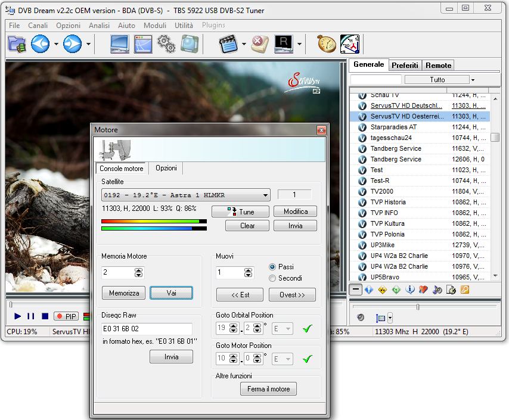Open the E direction dropdown in Goto Orbital Position
509x420 pixels.
tap(283, 328)
